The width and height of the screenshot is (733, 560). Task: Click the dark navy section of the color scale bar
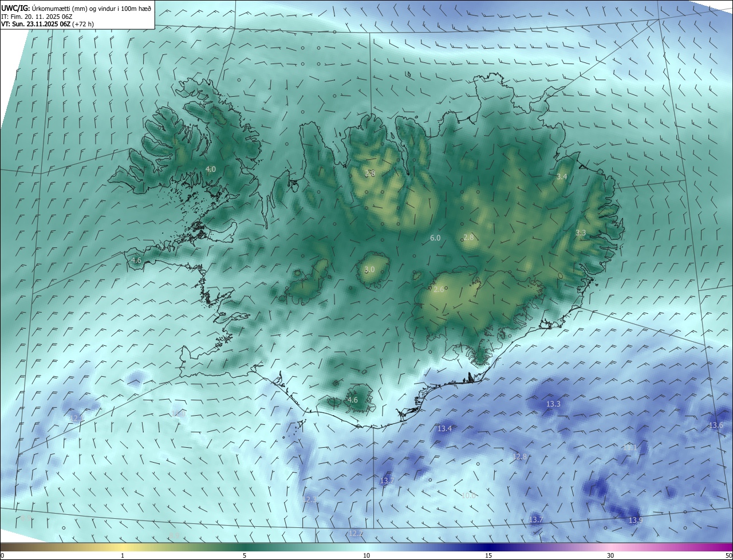tap(488, 547)
